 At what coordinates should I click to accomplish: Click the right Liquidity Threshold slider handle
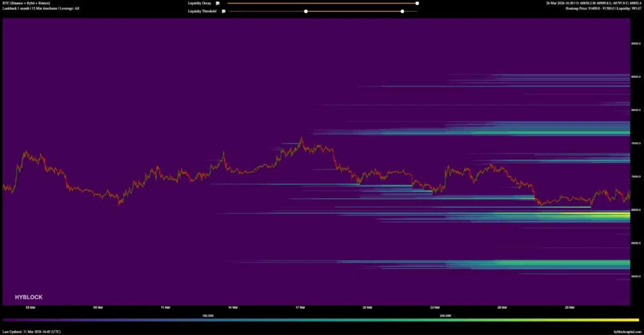click(402, 11)
